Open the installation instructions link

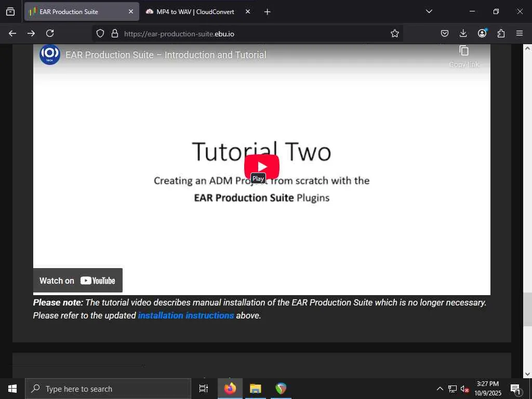click(x=186, y=315)
